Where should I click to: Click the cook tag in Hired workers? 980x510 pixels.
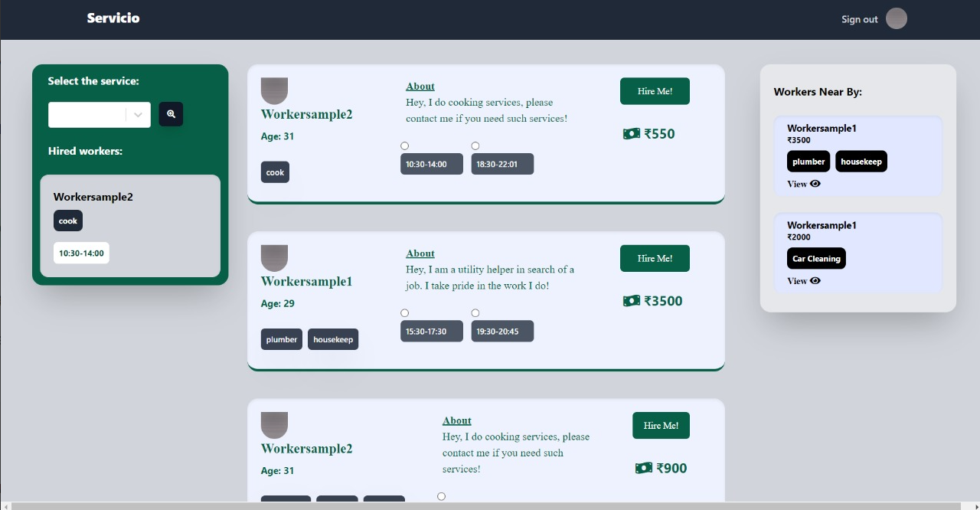tap(68, 221)
